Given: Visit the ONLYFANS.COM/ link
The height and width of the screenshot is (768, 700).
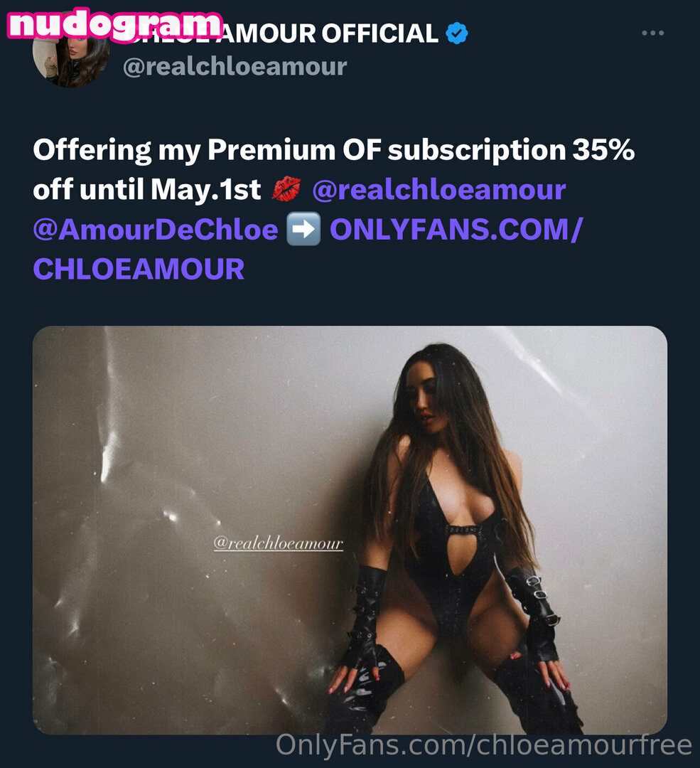Looking at the screenshot, I should (456, 229).
